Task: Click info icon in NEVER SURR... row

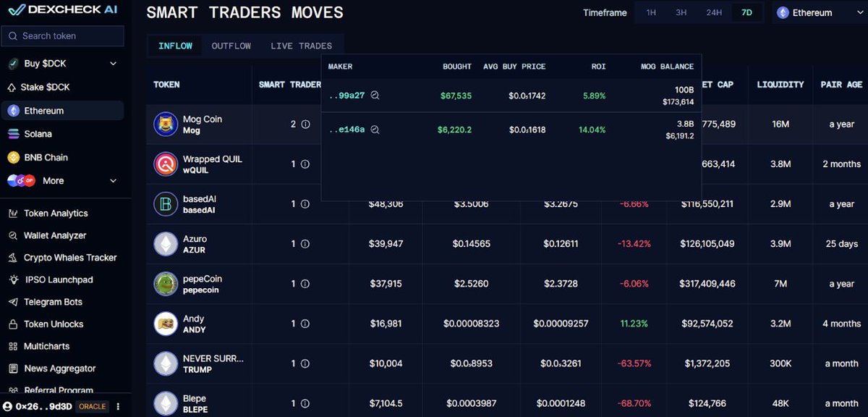Action: [305, 363]
